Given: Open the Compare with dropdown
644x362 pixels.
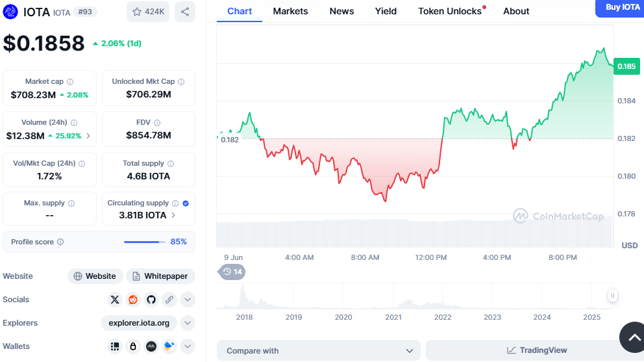Looking at the screenshot, I should 319,351.
